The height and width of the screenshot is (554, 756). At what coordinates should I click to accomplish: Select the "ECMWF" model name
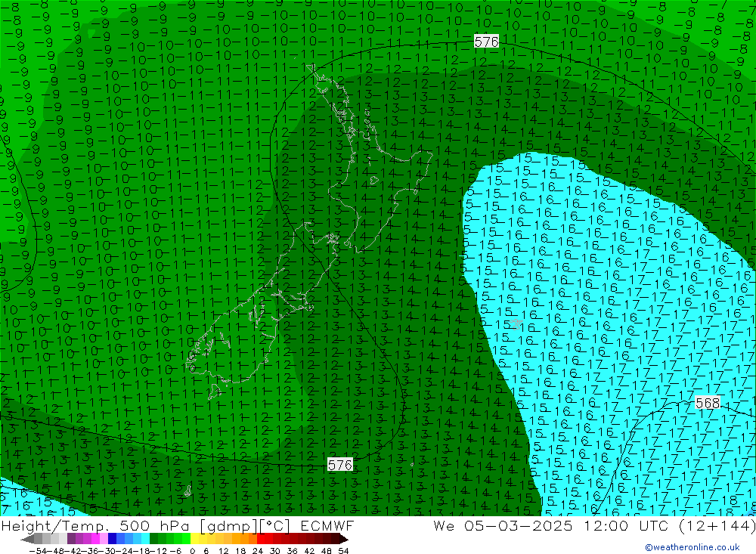327,525
